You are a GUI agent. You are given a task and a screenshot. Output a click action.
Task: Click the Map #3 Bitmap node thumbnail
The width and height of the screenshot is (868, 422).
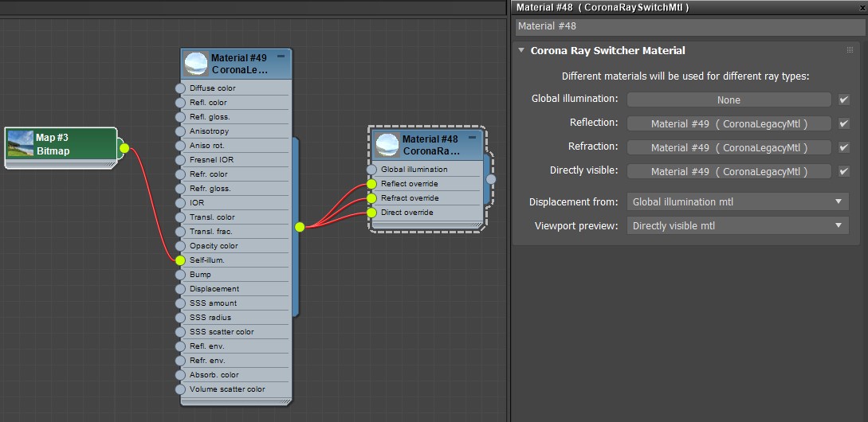click(21, 144)
